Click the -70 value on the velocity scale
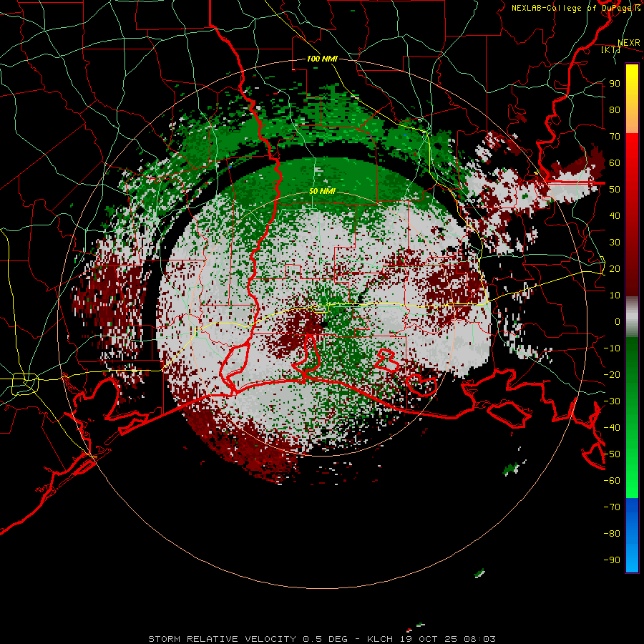 pos(612,507)
